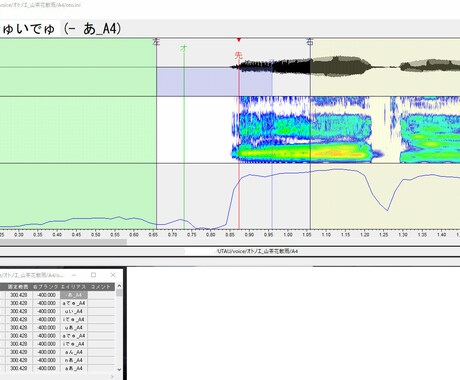Minimize the oto table window
This screenshot has width=460, height=380.
74,275
